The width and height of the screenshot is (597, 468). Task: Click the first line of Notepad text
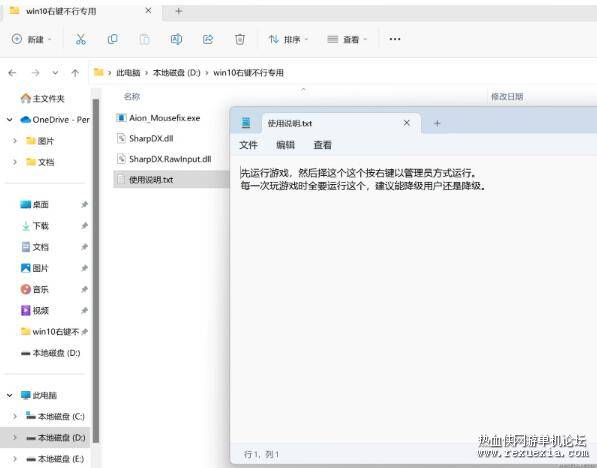click(x=359, y=174)
